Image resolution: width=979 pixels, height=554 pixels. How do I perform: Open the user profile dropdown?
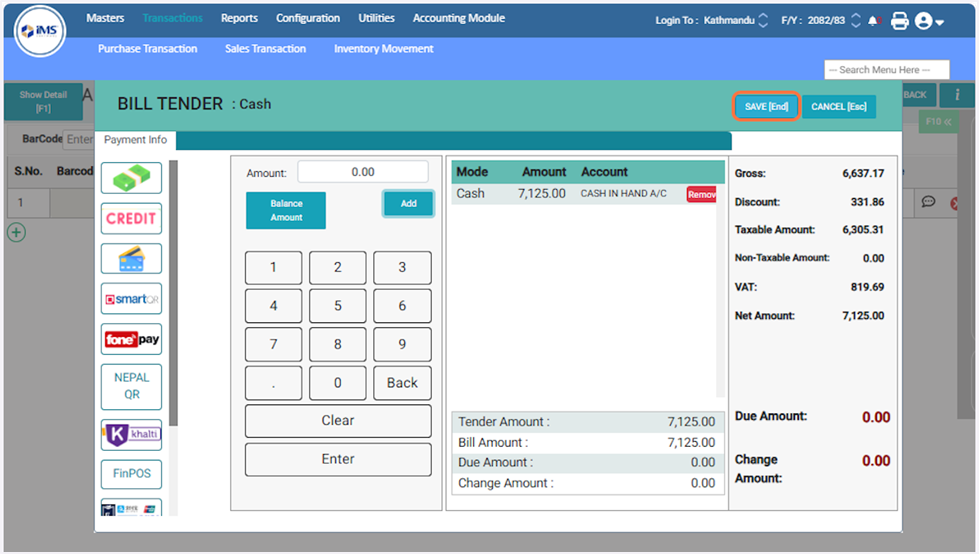[x=929, y=20]
